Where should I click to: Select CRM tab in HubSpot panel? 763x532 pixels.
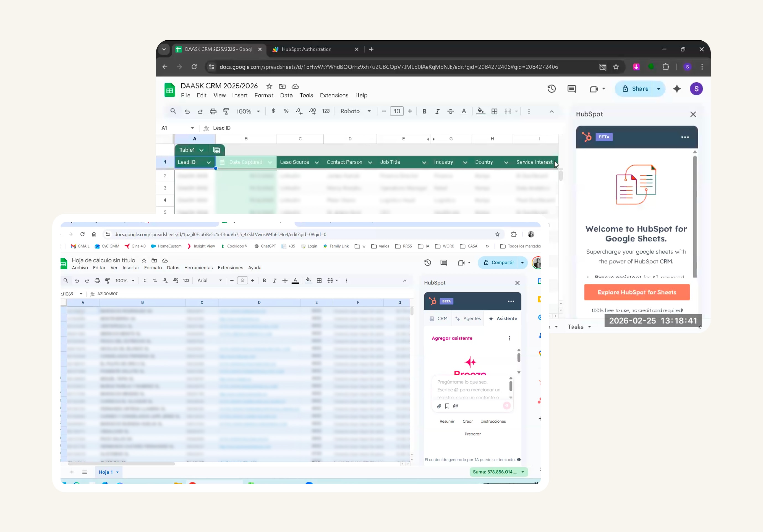(439, 318)
